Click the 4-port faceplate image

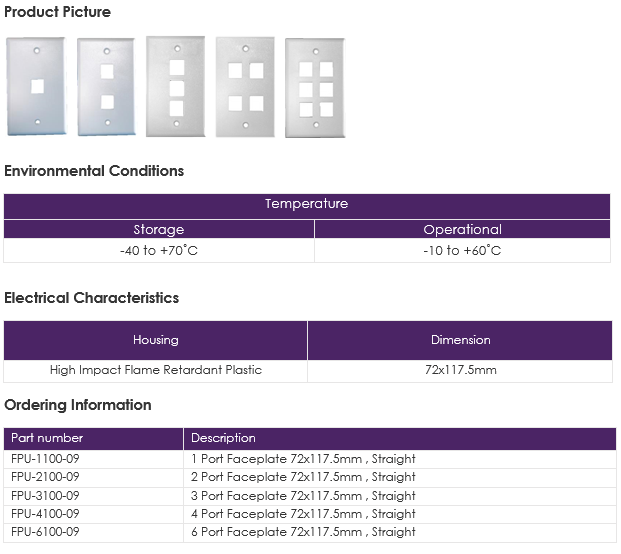245,87
